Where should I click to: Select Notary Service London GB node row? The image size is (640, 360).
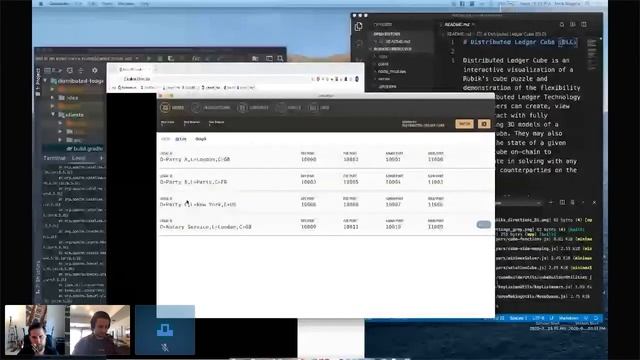click(326, 224)
